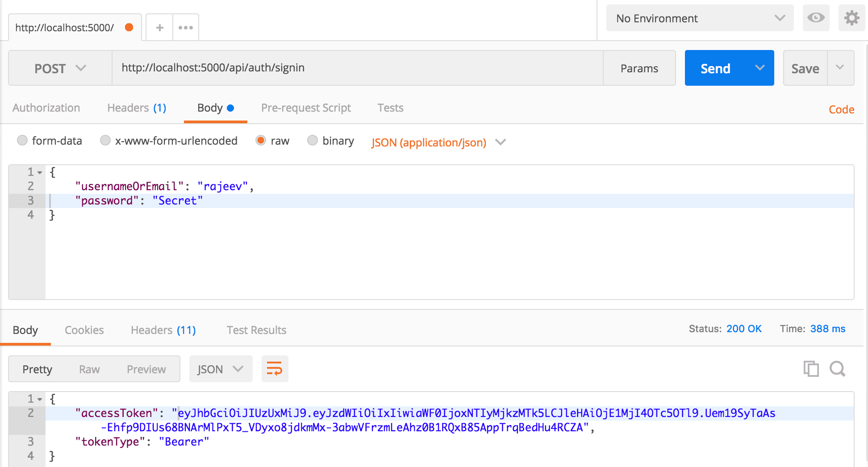
Task: Open the response Cookies tab
Action: click(84, 330)
